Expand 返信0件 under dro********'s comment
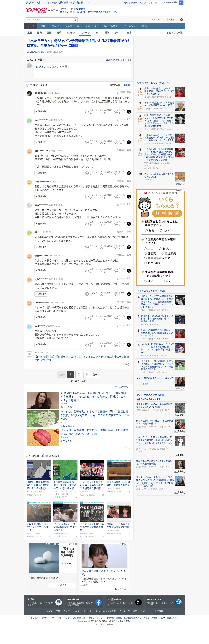This screenshot has width=209, height=644. click(x=41, y=224)
